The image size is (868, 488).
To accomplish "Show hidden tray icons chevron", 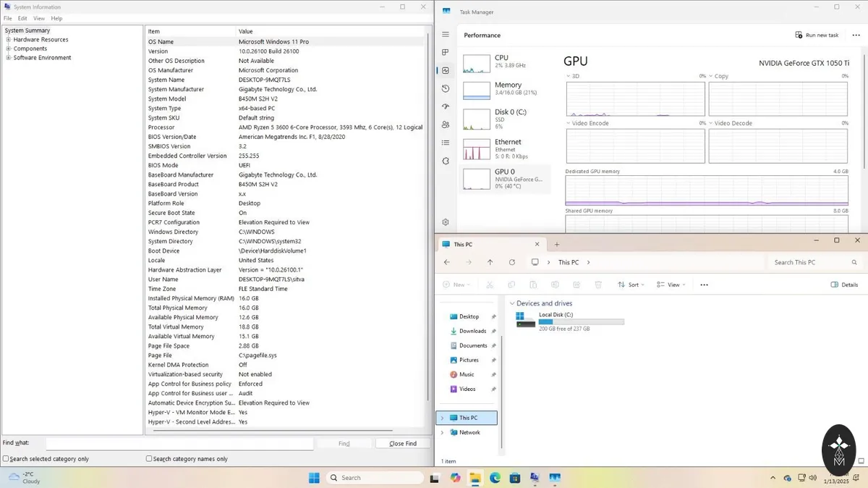I will tap(773, 478).
